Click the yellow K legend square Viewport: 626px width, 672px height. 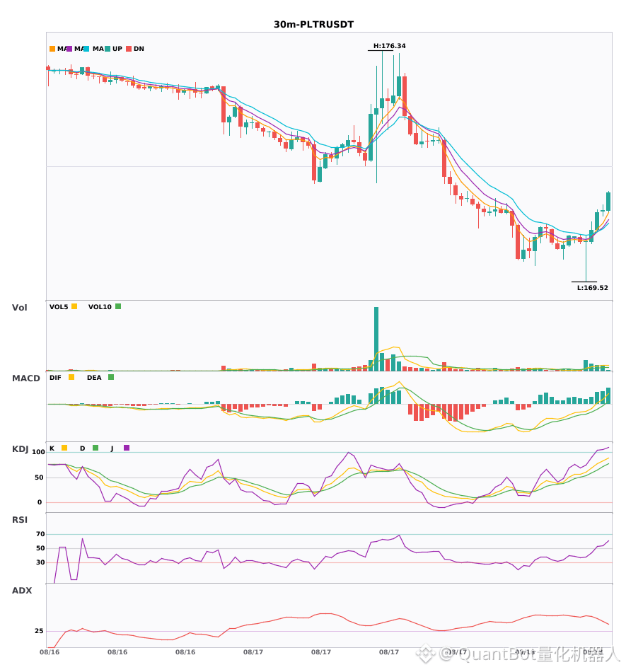[64, 448]
